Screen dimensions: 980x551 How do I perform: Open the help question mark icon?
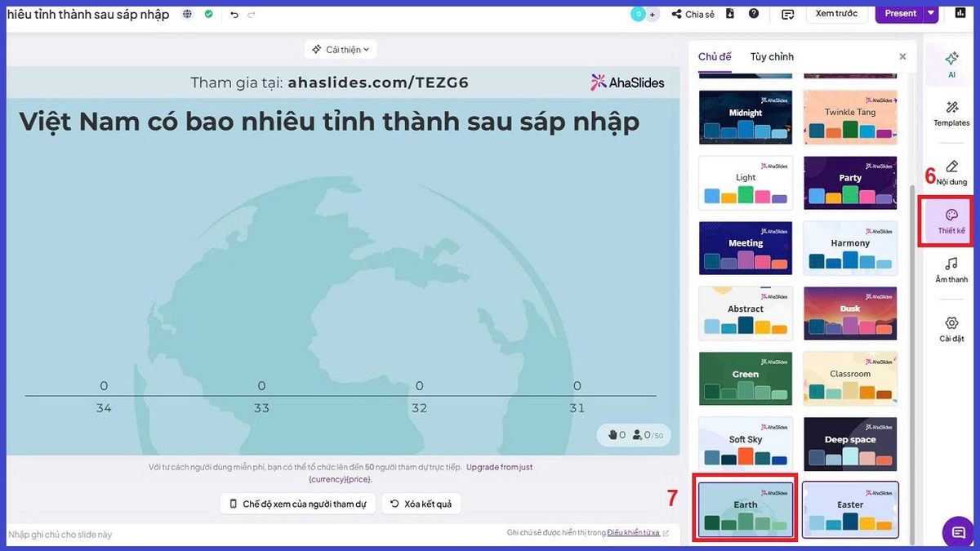pyautogui.click(x=753, y=14)
